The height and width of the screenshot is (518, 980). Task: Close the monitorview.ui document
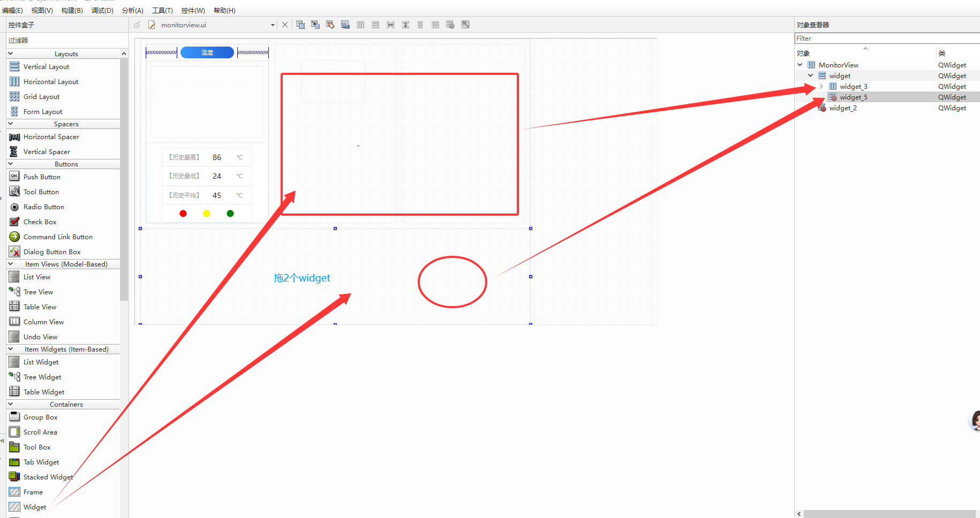pyautogui.click(x=285, y=25)
